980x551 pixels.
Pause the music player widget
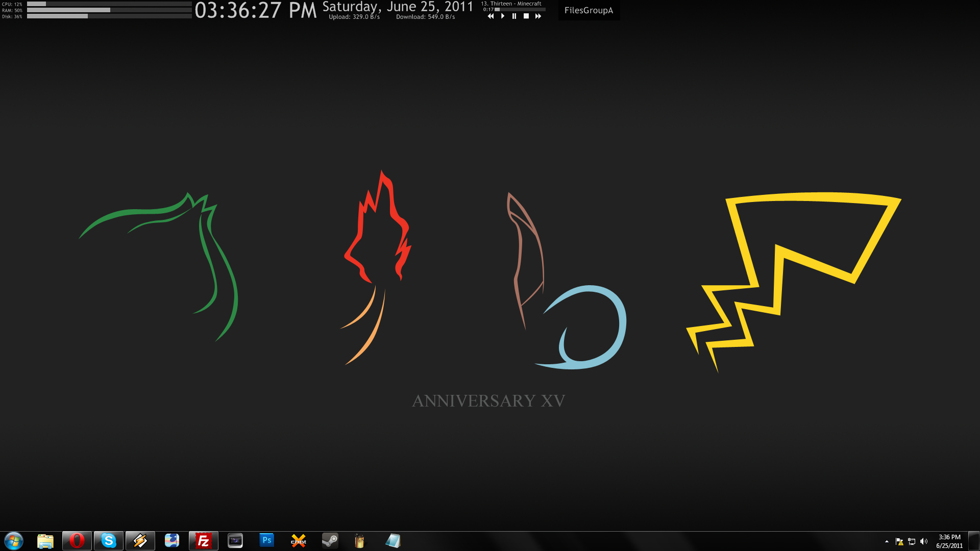coord(514,16)
